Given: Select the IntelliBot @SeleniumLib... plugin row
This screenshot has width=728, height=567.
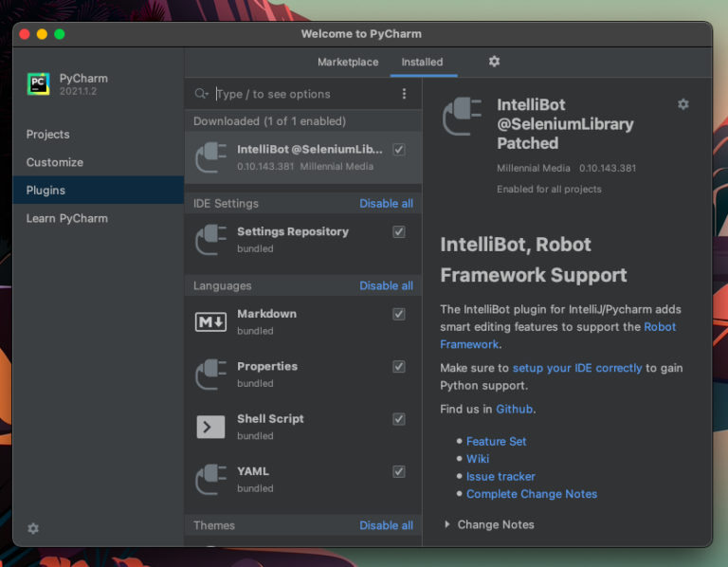Looking at the screenshot, I should pyautogui.click(x=303, y=157).
